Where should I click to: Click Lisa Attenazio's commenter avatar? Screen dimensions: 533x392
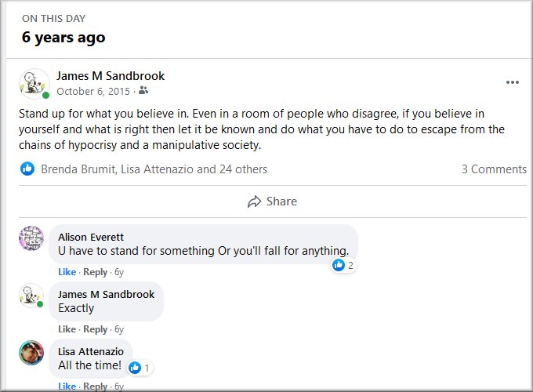[31, 353]
